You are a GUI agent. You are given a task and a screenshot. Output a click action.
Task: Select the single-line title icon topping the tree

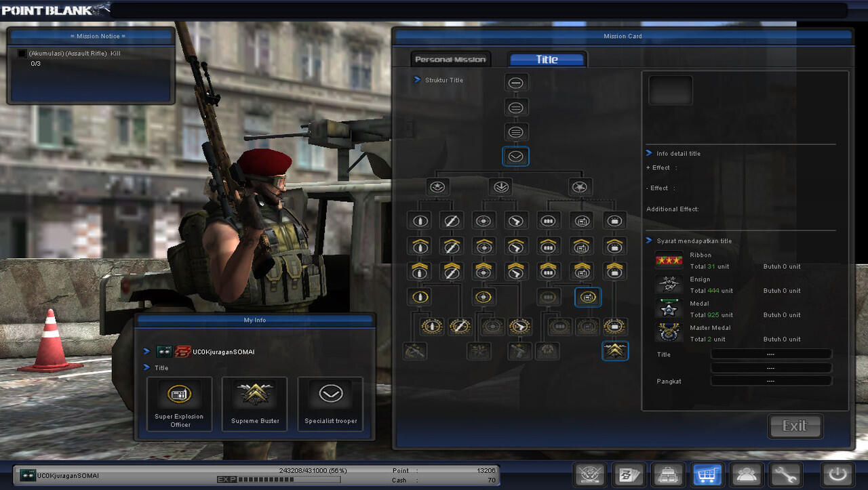(x=516, y=83)
